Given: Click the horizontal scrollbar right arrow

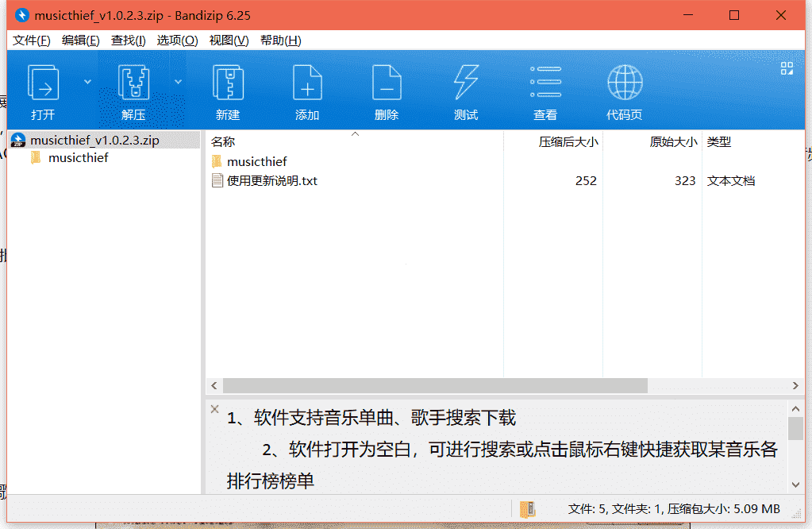Looking at the screenshot, I should click(x=795, y=385).
